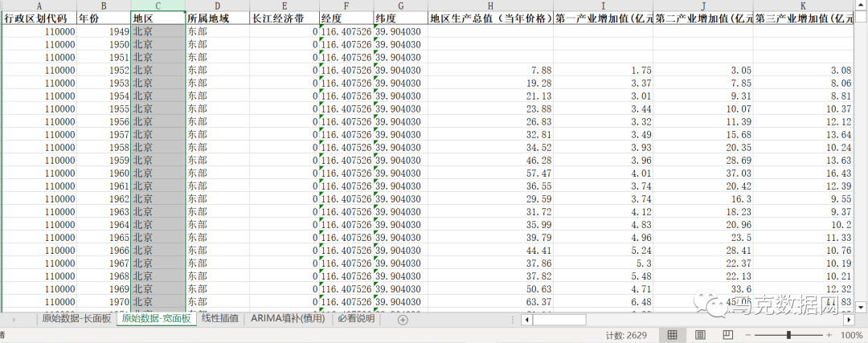The height and width of the screenshot is (343, 868).
Task: Click the 纬度 header cell
Action: 400,18
